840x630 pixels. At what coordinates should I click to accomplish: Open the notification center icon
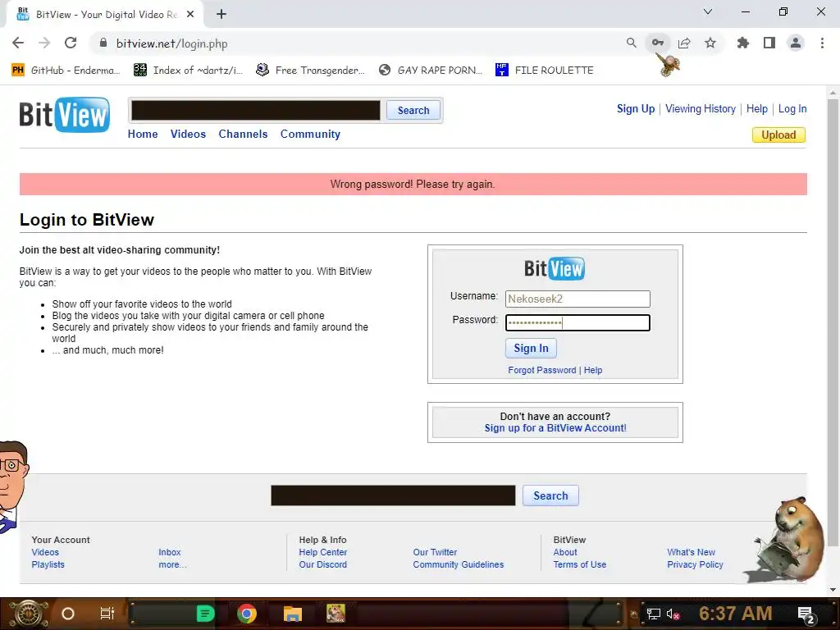[x=806, y=614]
